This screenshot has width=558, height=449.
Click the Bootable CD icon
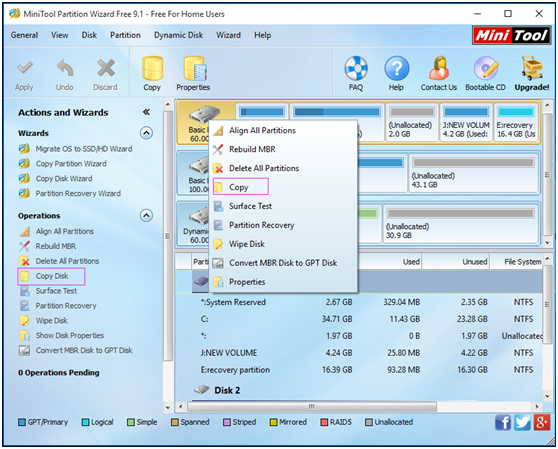tap(485, 74)
